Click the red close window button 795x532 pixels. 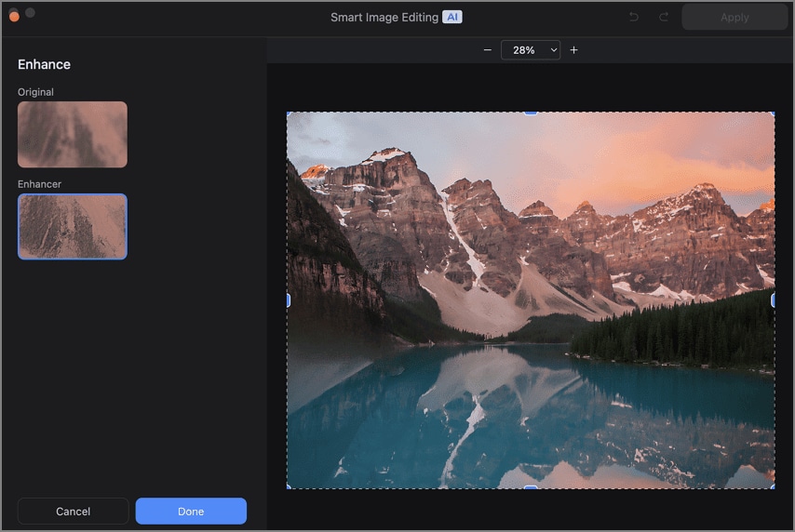click(14, 17)
